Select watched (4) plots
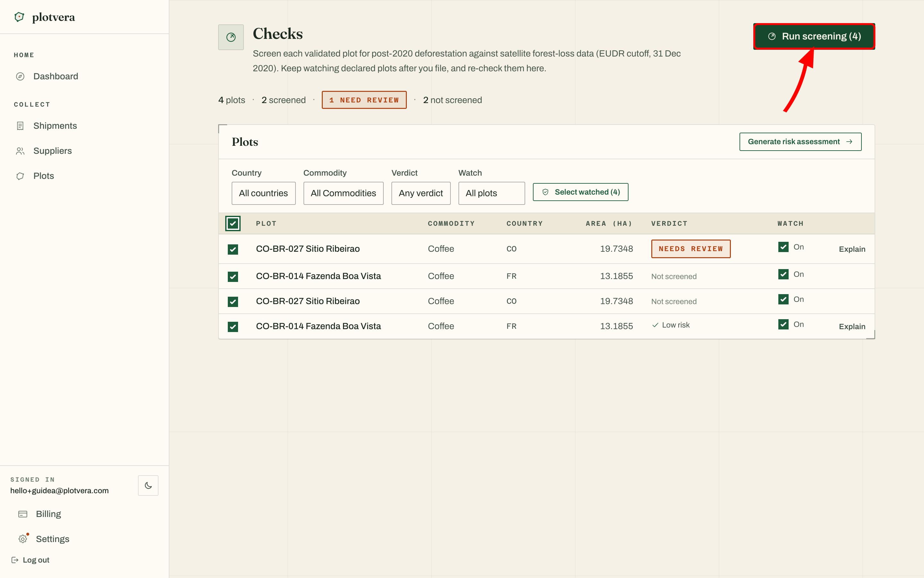 pyautogui.click(x=580, y=192)
